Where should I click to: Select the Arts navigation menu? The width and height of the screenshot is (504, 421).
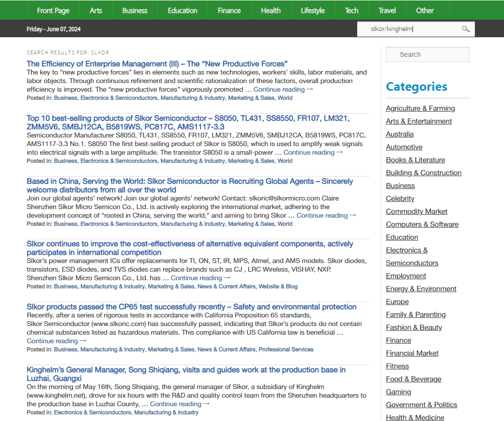coord(96,10)
